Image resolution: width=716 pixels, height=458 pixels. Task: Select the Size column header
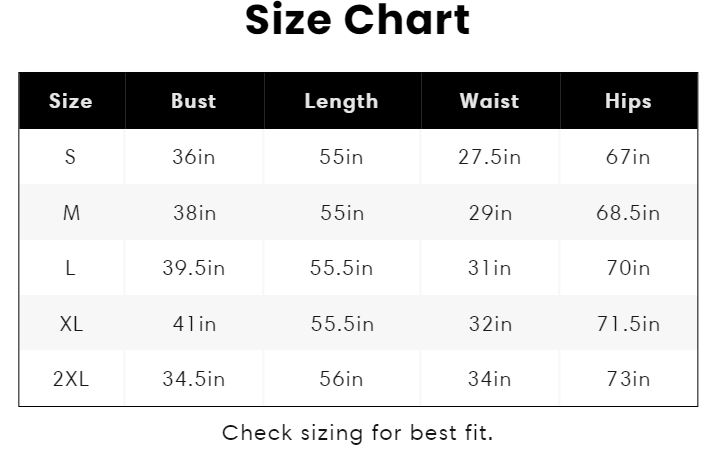coord(70,101)
